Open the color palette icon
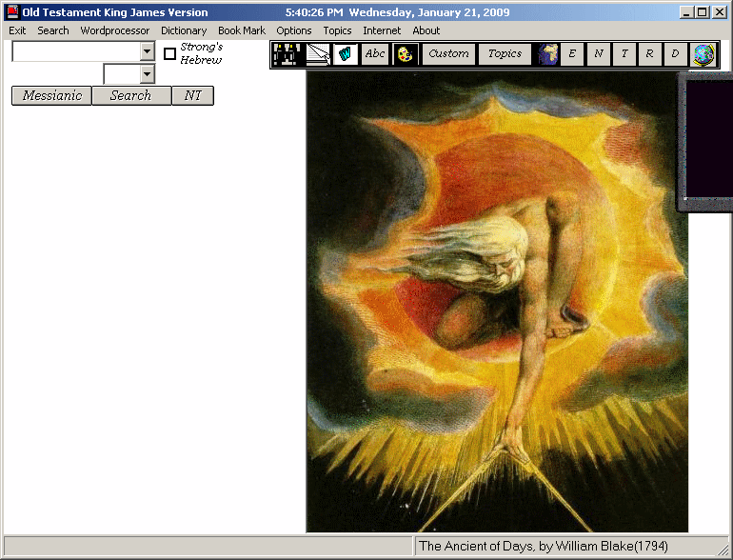 405,54
